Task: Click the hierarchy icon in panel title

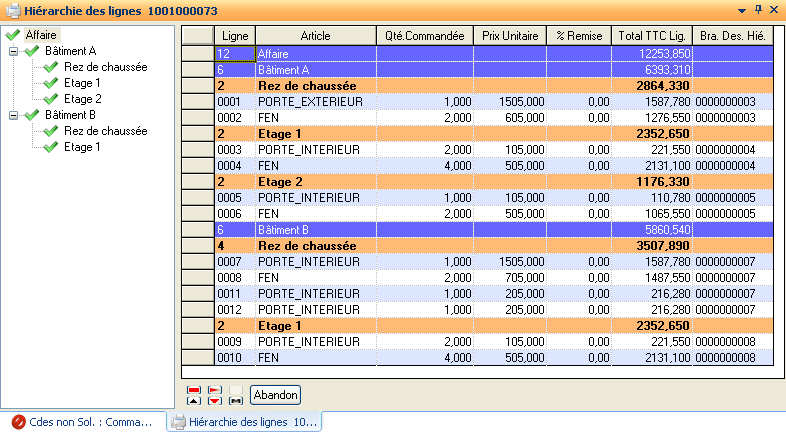Action: tap(10, 9)
